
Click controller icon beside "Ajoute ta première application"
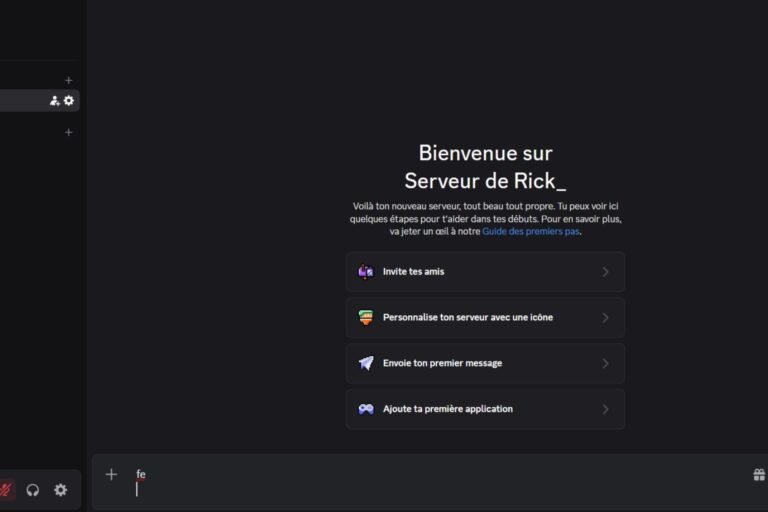pyautogui.click(x=366, y=409)
